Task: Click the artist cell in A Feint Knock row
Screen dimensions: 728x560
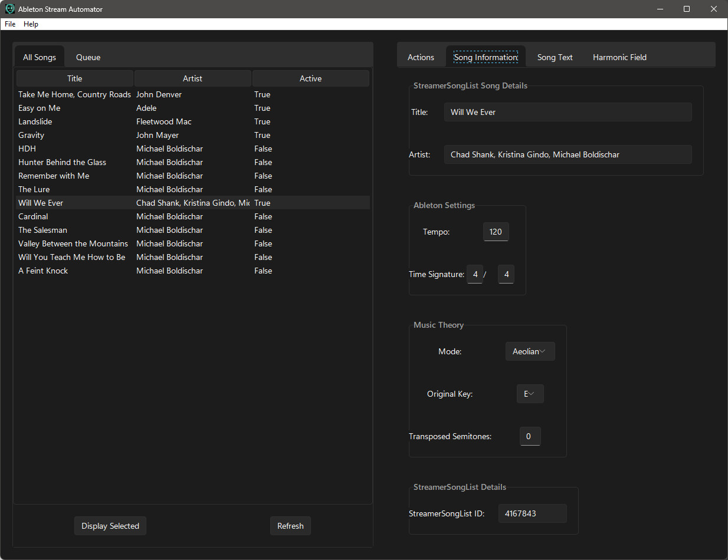Action: click(x=169, y=271)
